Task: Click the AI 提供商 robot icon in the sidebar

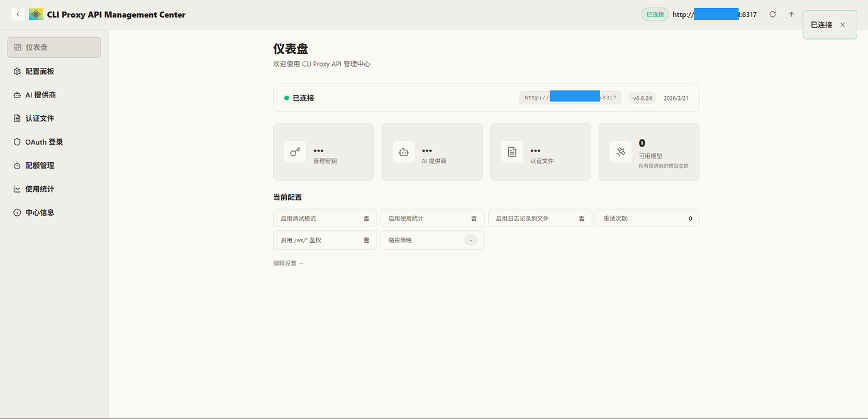Action: click(18, 95)
